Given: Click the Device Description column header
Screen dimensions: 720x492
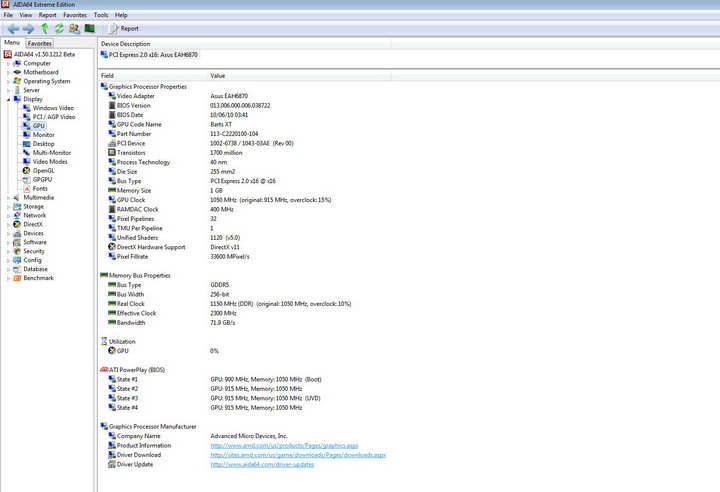Looking at the screenshot, I should pos(245,44).
